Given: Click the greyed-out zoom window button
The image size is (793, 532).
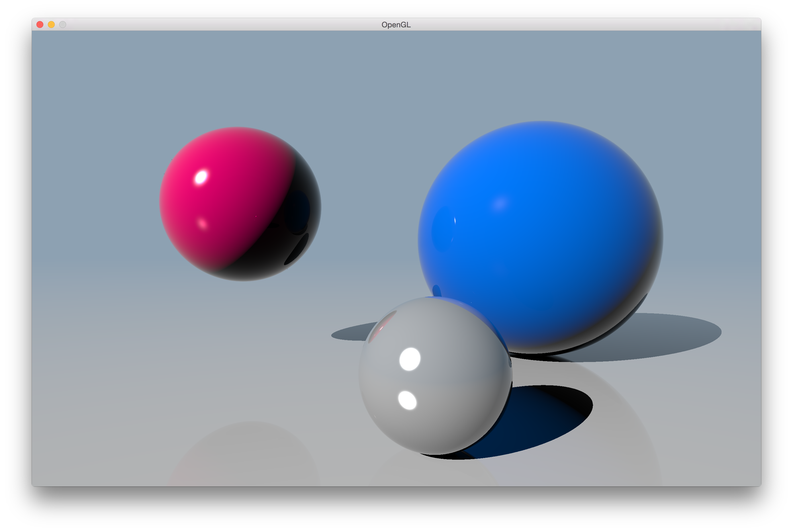Looking at the screenshot, I should click(x=63, y=24).
